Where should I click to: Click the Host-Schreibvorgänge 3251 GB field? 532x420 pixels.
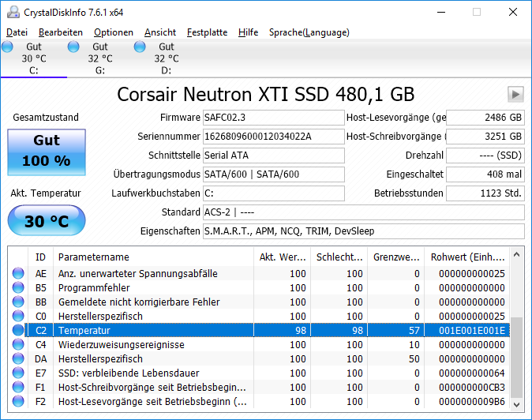[485, 137]
